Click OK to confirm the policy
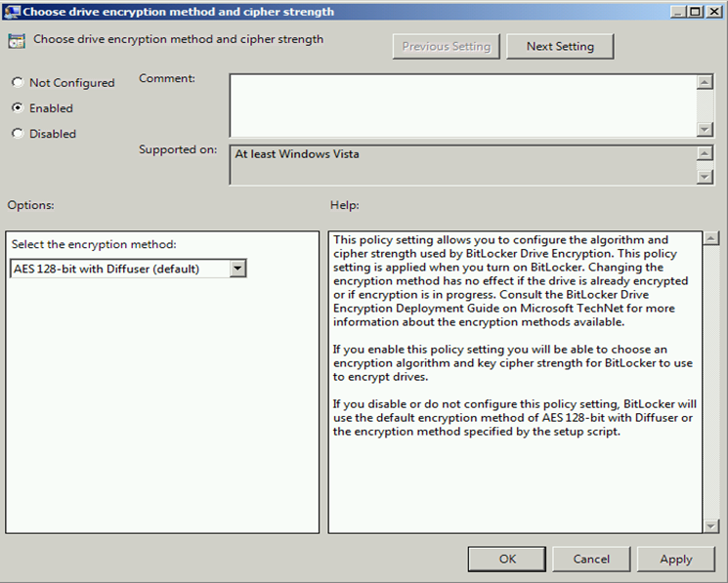Viewport: 728px width, 583px height. click(x=507, y=559)
